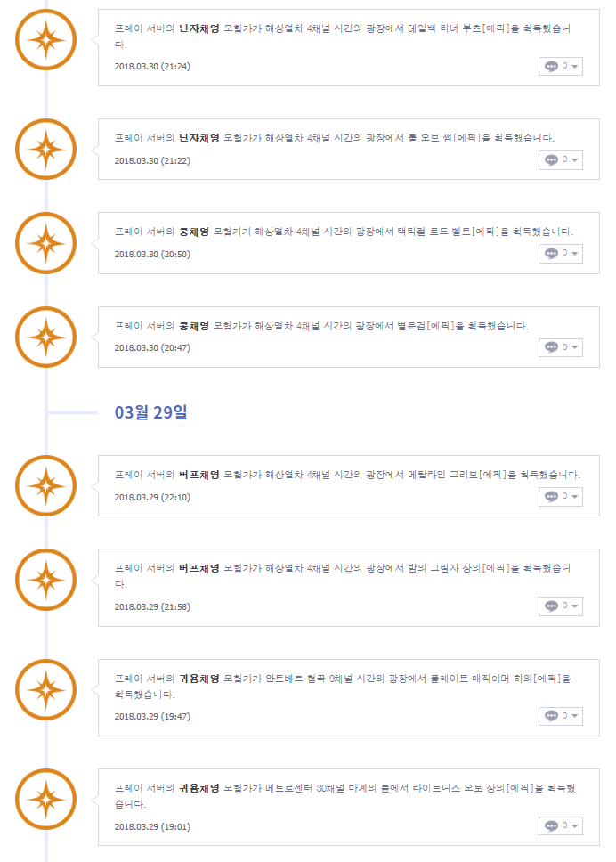
Task: Open comment dropdown for the 20:47 entry
Action: 561,347
